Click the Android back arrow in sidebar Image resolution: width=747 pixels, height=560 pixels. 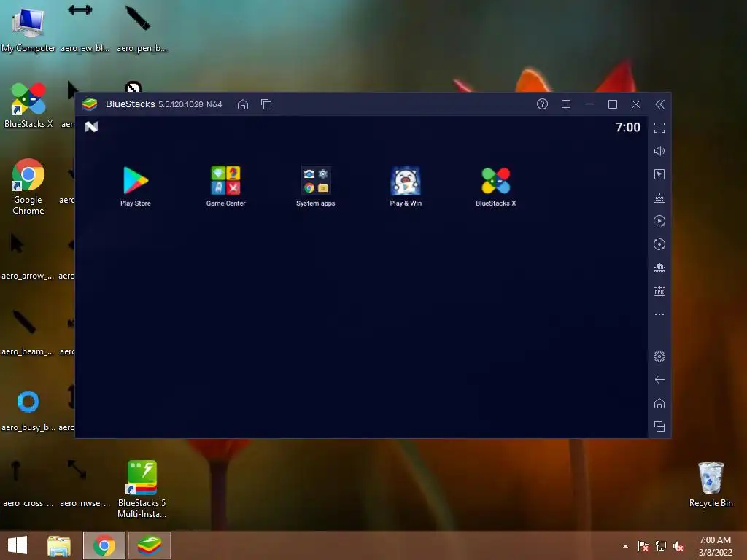tap(659, 379)
